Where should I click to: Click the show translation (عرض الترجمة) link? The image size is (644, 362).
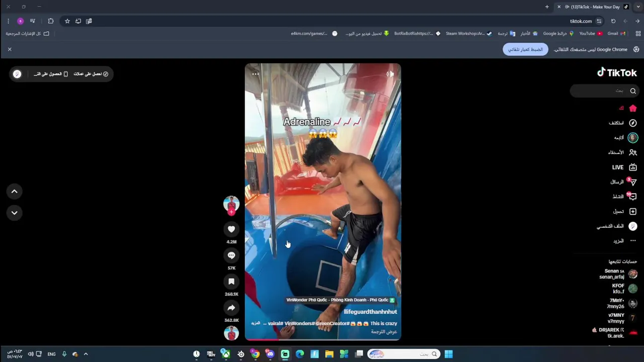384,332
